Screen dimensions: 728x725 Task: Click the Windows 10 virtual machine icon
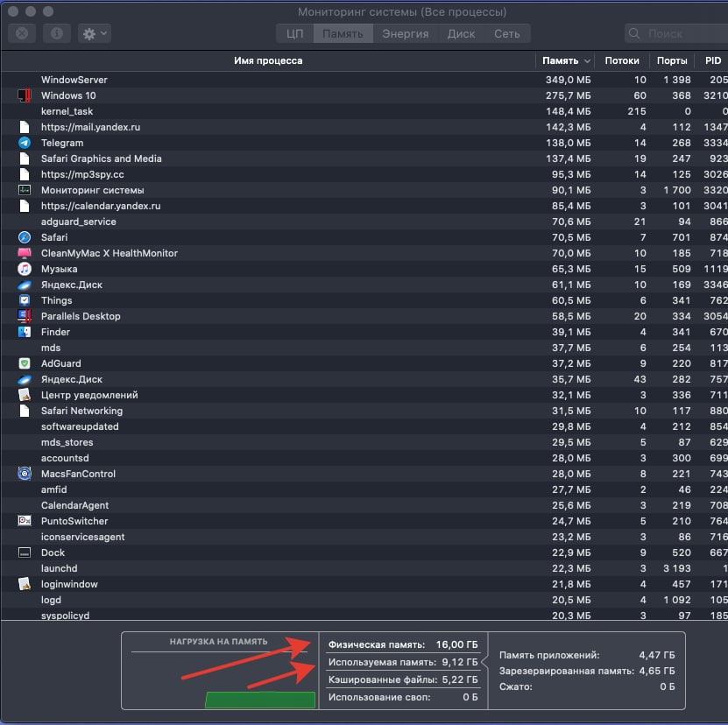coord(25,95)
